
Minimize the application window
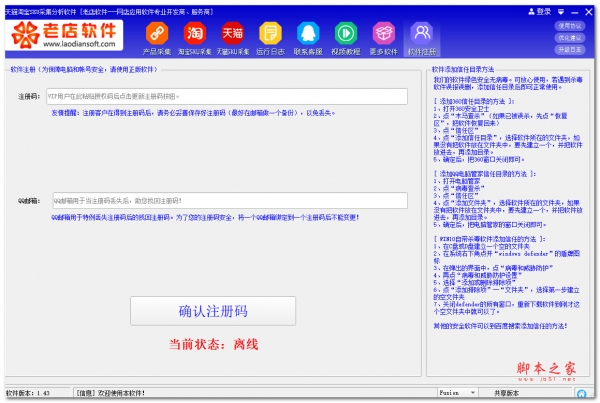click(x=575, y=12)
